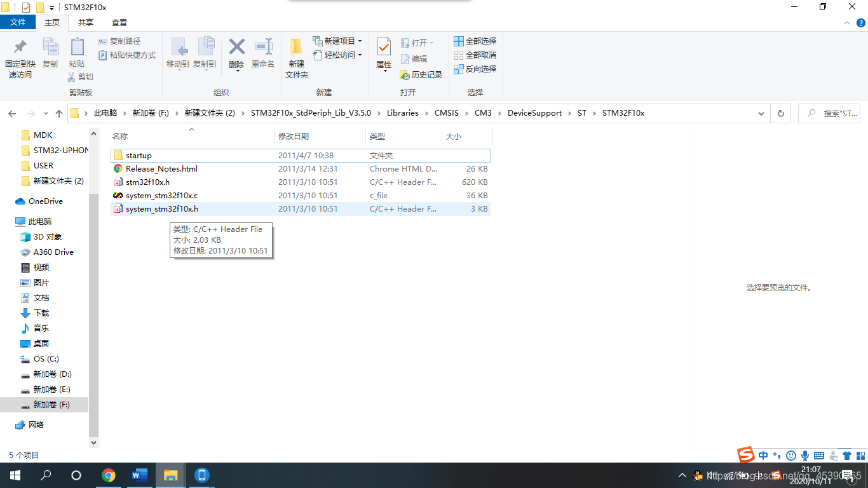Launch Google Chrome from the taskbar
Viewport: 868px width, 488px height.
point(109,475)
